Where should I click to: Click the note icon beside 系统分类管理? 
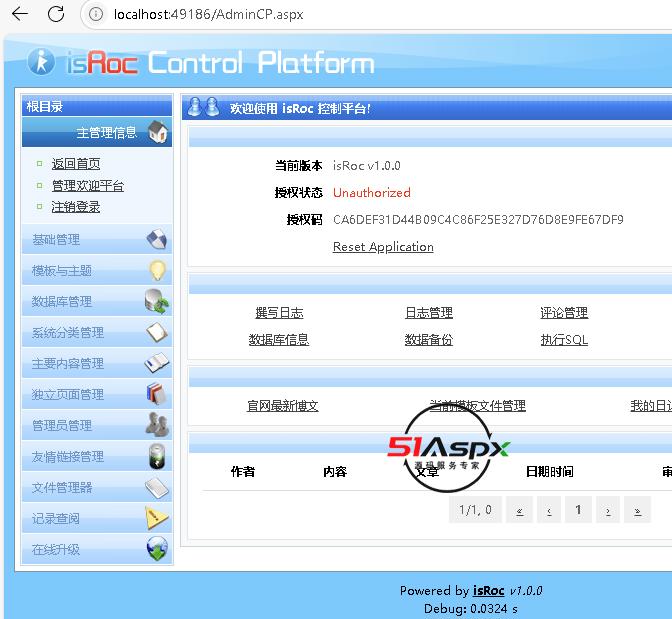pyautogui.click(x=157, y=332)
